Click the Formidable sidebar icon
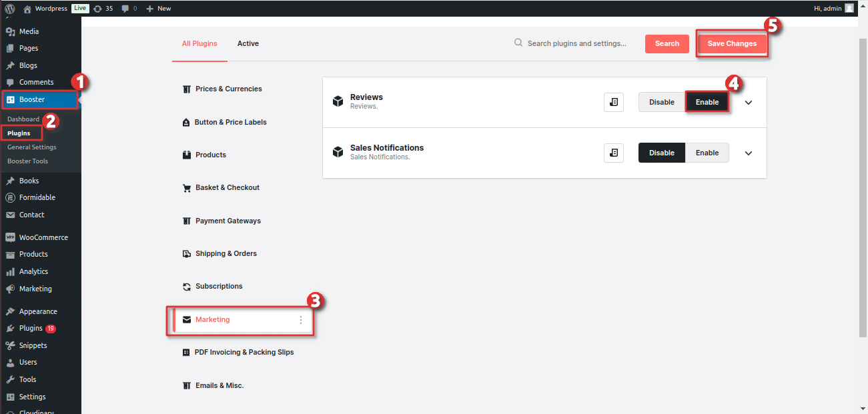Image resolution: width=868 pixels, height=414 pixels. 10,197
